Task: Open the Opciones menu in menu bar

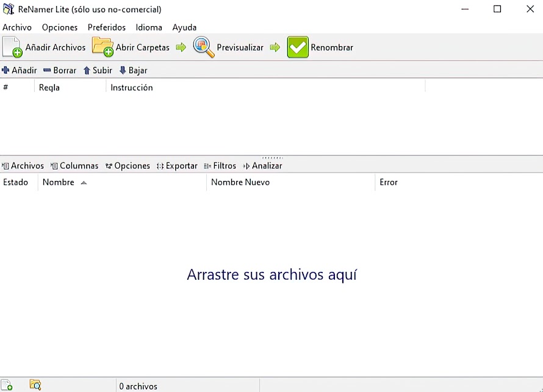Action: (x=60, y=27)
